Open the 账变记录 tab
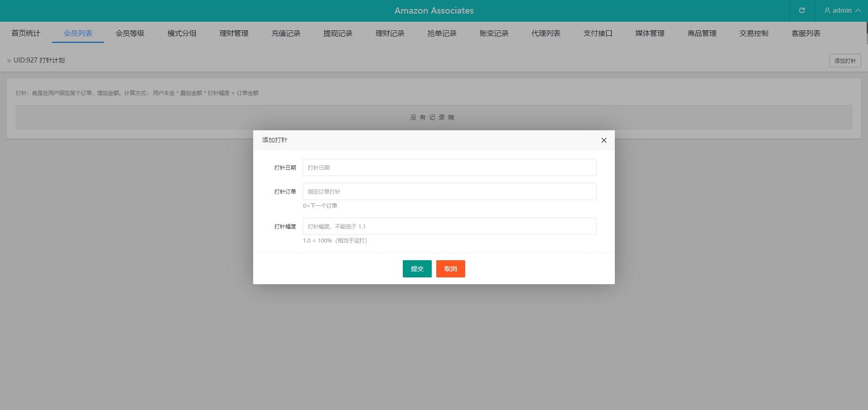This screenshot has height=410, width=868. [494, 33]
